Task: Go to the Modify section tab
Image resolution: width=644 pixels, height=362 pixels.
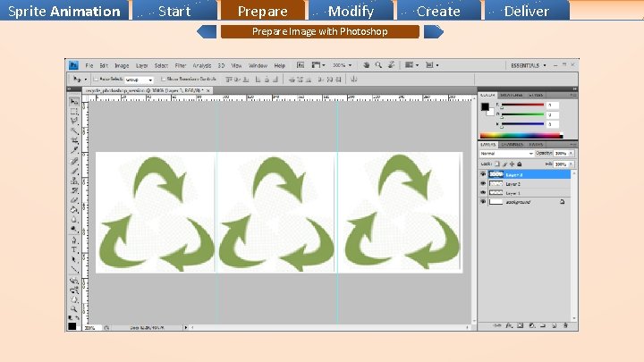Action: click(x=352, y=10)
